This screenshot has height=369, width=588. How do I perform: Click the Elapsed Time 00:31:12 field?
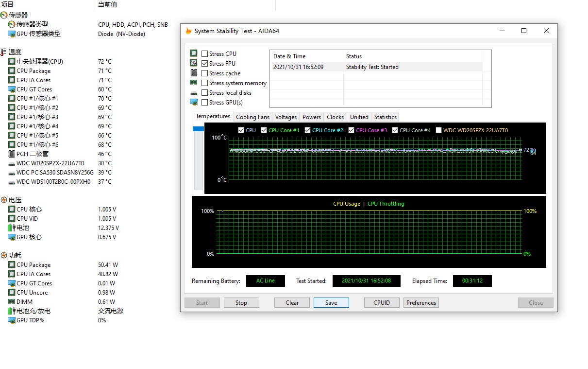coord(472,281)
